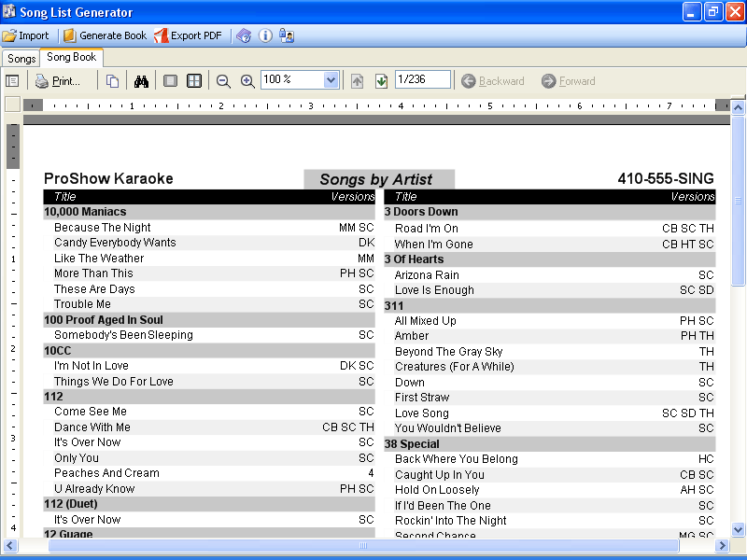Screen dimensions: 747x560
Task: Click the "38 Special" artist heading
Action: coord(412,444)
